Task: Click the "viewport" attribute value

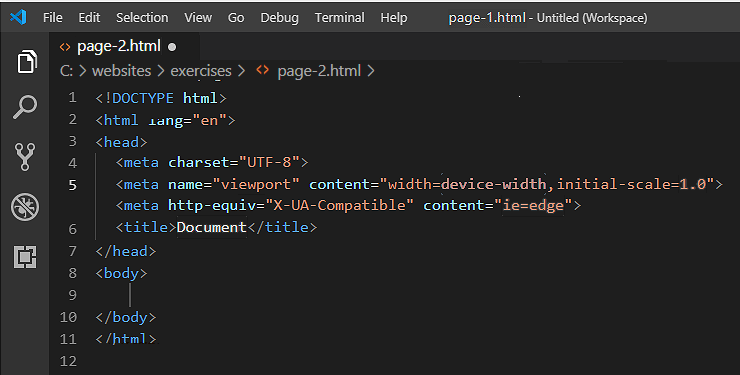Action: point(256,184)
